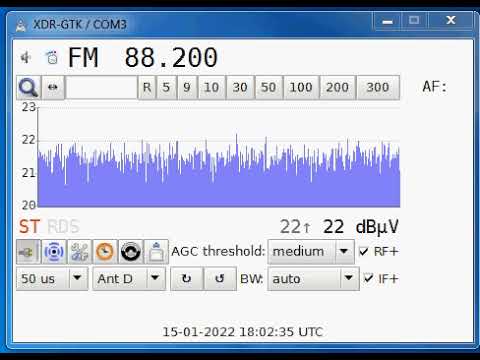Open the tools settings icon

tap(80, 252)
